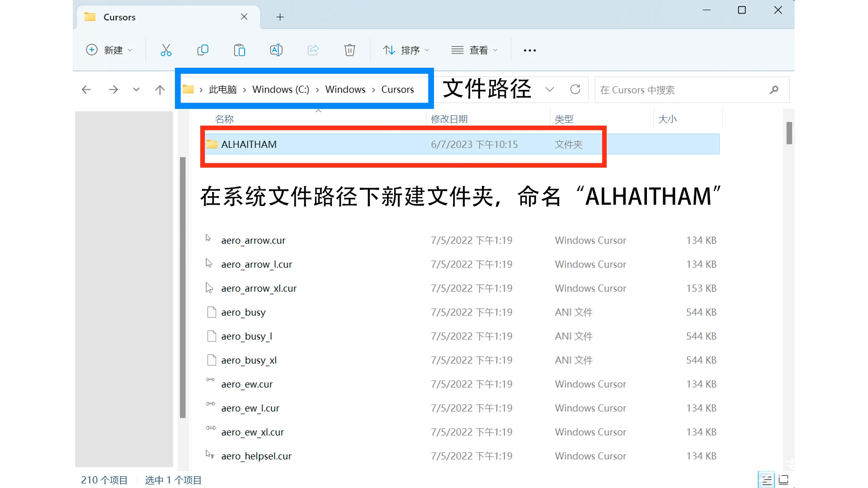868x488 pixels.
Task: Go up one folder level arrow
Action: click(x=160, y=90)
